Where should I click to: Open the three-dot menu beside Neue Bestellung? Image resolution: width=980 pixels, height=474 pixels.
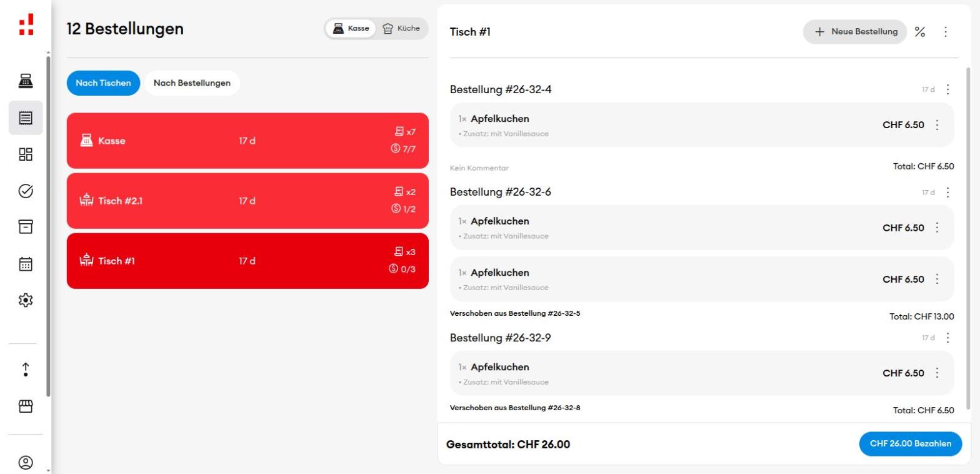pyautogui.click(x=945, y=32)
